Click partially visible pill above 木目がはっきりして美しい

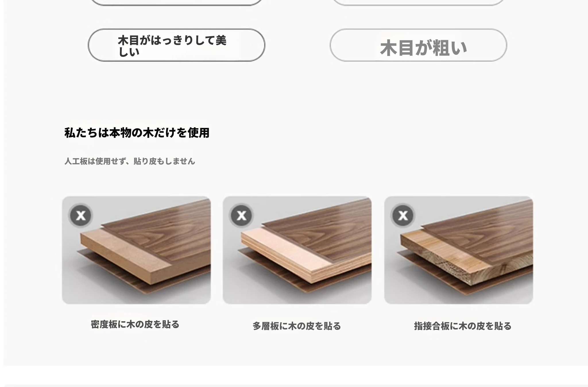(176, 2)
